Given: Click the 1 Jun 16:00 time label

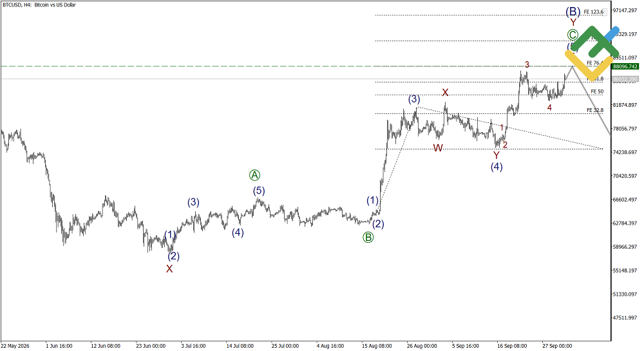Looking at the screenshot, I should point(59,346).
